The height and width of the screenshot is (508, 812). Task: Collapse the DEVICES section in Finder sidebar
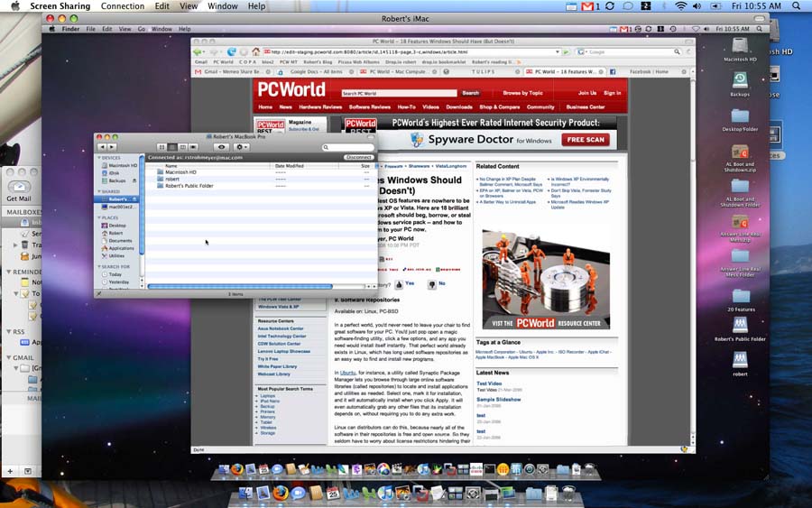pos(100,158)
